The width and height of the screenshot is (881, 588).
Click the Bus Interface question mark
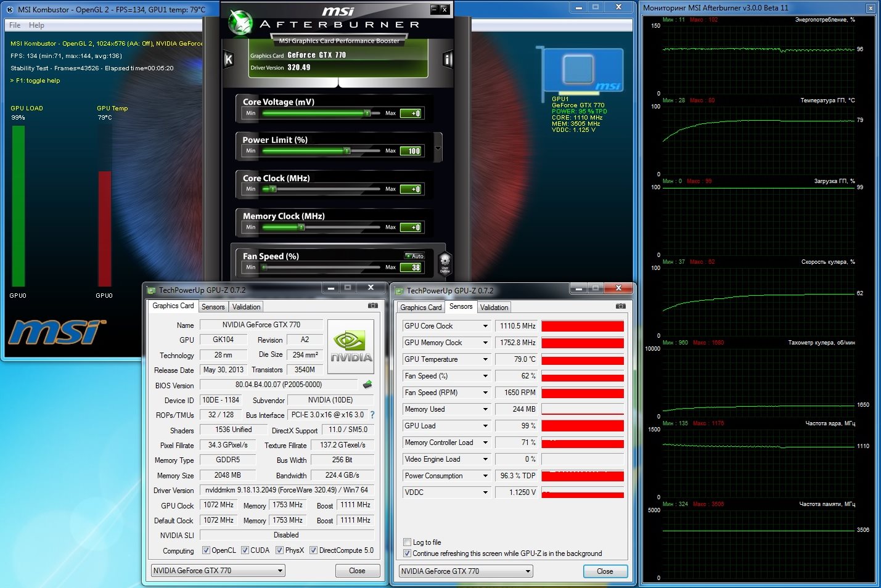click(x=372, y=415)
